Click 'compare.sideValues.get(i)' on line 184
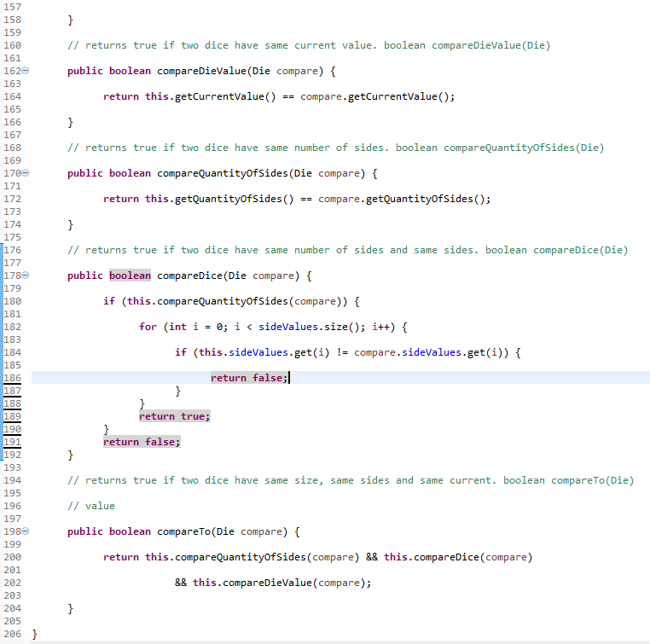This screenshot has height=644, width=650. tap(428, 352)
